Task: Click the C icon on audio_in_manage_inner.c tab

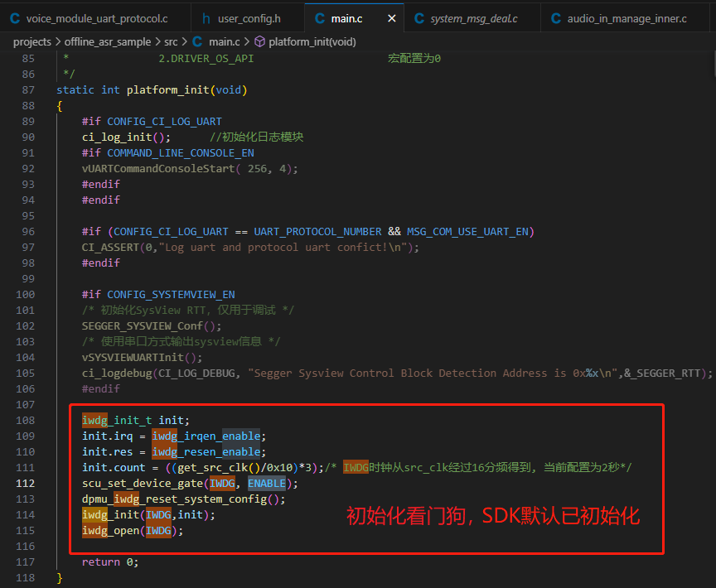Action: tap(555, 18)
